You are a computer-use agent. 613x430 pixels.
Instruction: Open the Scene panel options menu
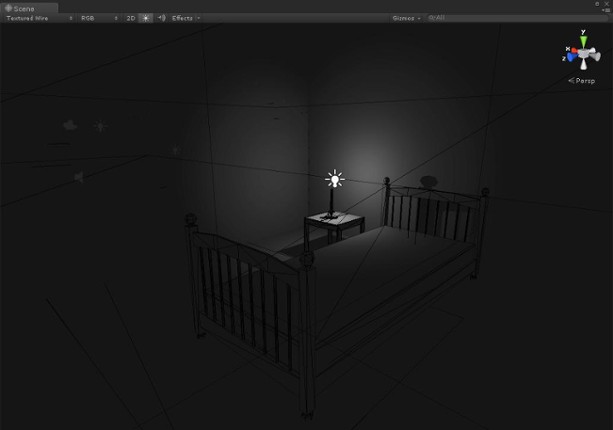coord(606,8)
